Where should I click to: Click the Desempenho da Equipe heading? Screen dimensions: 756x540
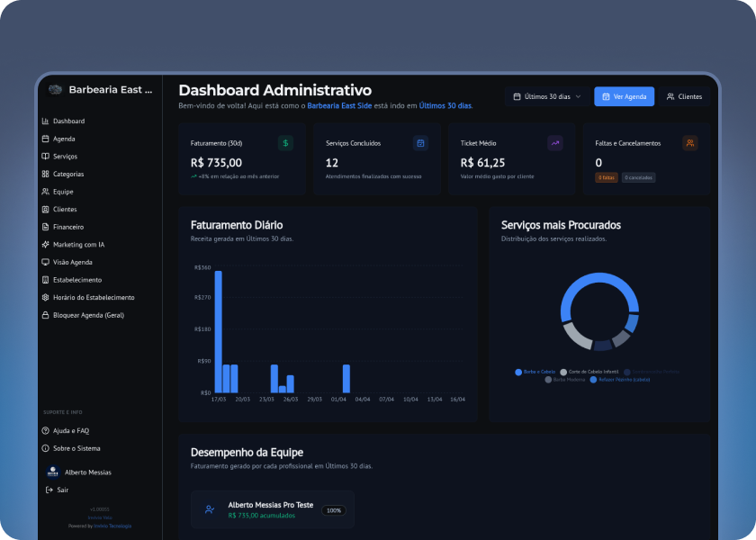coord(247,452)
